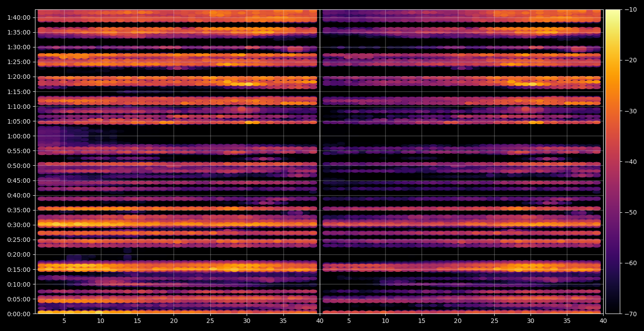Click the 1:15:00 time axis label
644x331 pixels.
click(x=19, y=92)
